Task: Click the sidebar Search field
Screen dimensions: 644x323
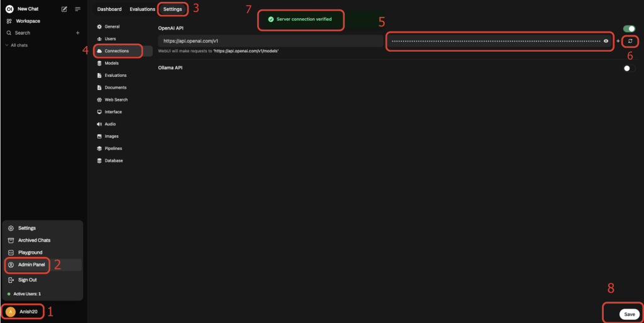Action: coord(38,33)
